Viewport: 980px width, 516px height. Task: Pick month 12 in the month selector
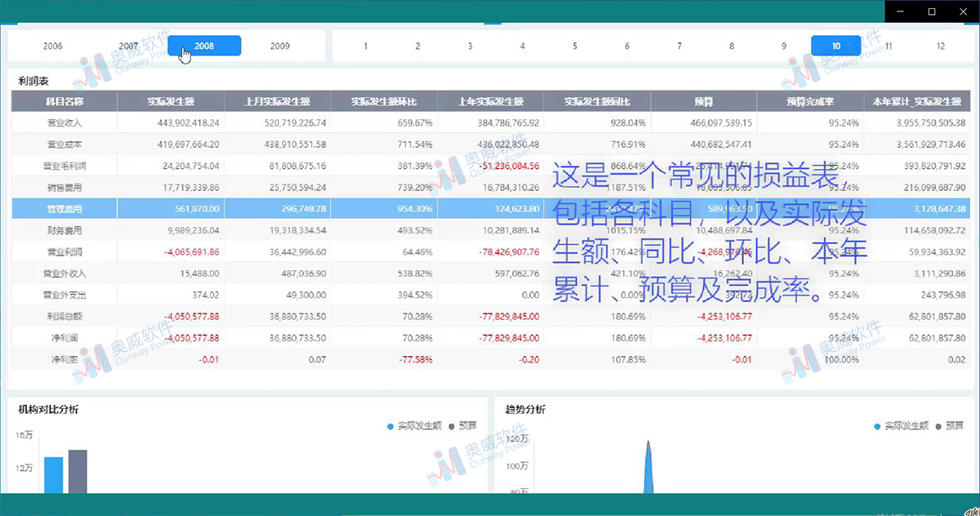(941, 47)
